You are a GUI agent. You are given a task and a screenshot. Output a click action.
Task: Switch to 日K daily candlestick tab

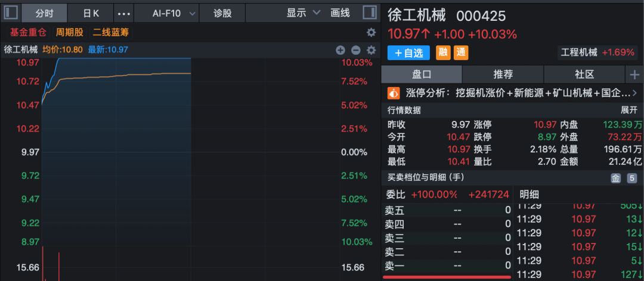(x=91, y=13)
